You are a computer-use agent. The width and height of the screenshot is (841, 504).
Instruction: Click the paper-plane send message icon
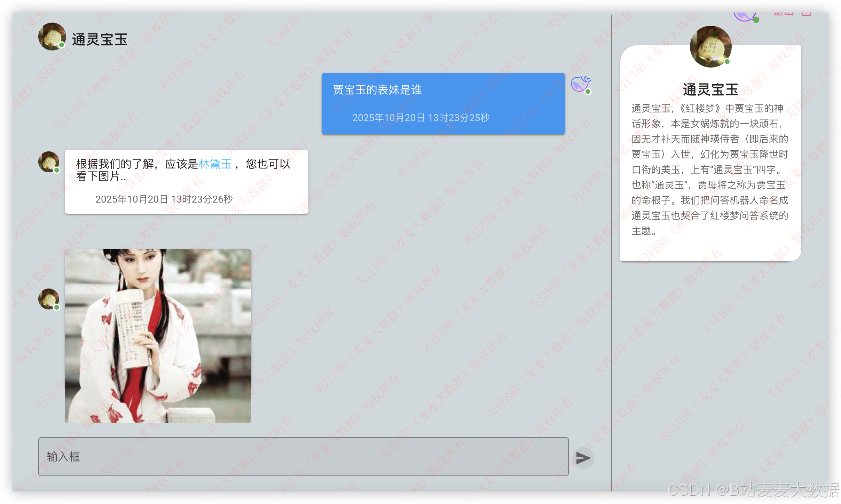point(583,458)
